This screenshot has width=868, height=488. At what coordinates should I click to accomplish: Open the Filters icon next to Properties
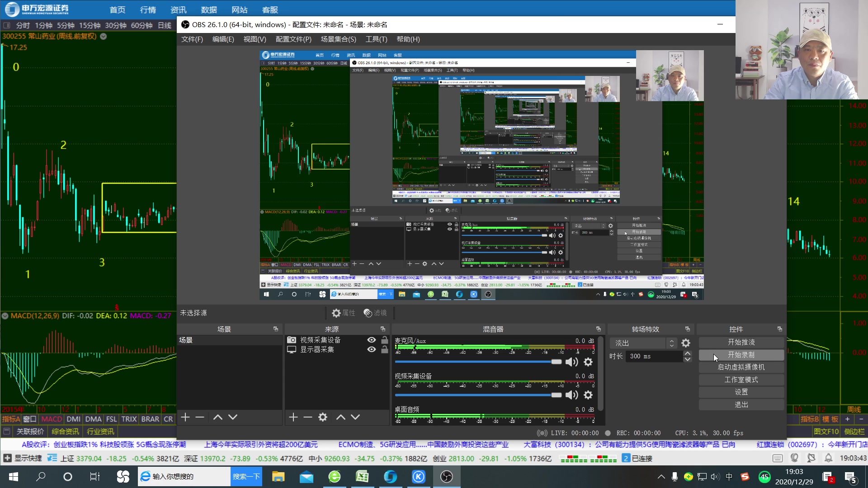tap(368, 313)
